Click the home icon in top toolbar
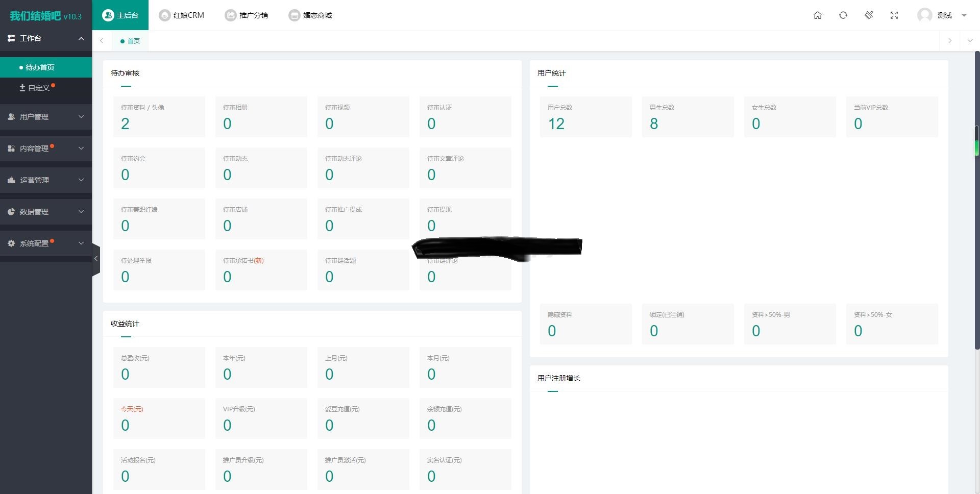Screen dimensions: 980x494 (818, 15)
